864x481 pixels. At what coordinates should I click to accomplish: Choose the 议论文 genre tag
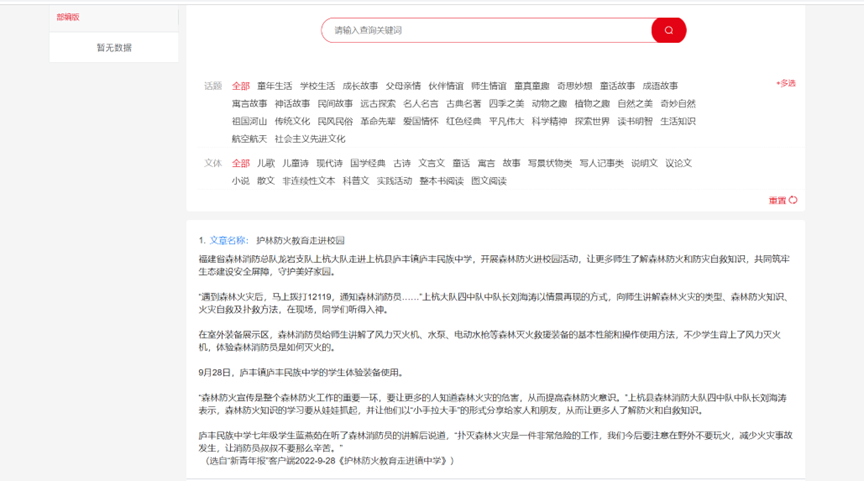pyautogui.click(x=679, y=163)
